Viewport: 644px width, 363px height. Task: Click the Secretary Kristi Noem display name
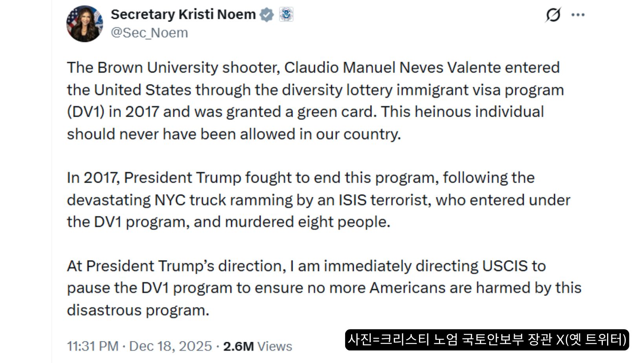(x=183, y=15)
